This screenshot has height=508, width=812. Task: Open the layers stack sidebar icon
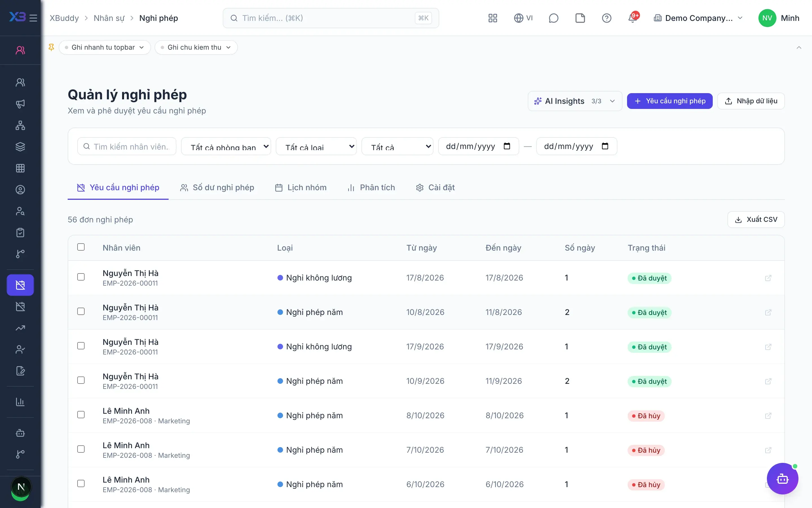(x=20, y=147)
